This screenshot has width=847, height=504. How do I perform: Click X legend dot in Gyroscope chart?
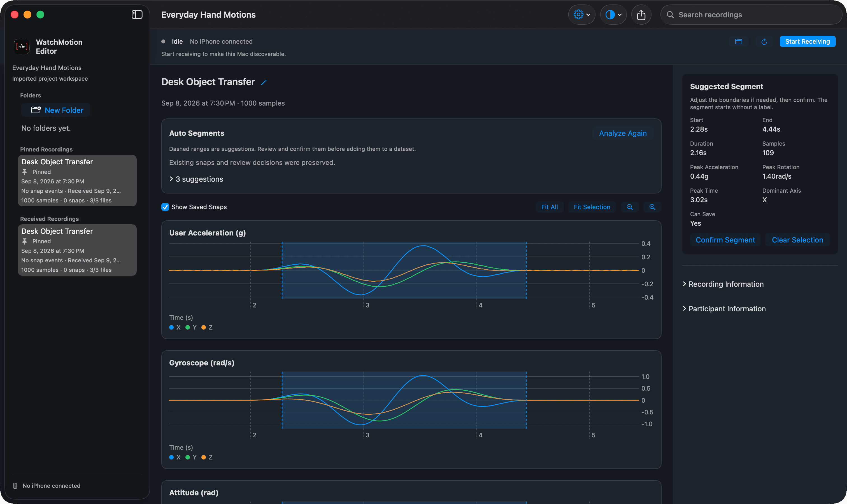[x=172, y=457]
